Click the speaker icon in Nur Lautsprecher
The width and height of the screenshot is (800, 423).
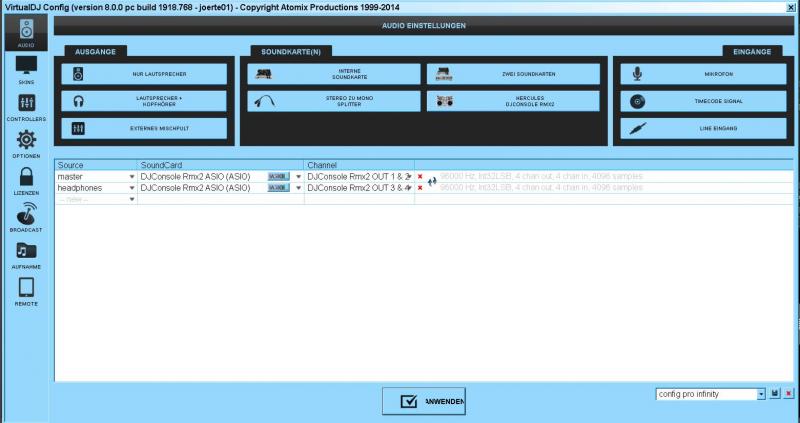78,74
